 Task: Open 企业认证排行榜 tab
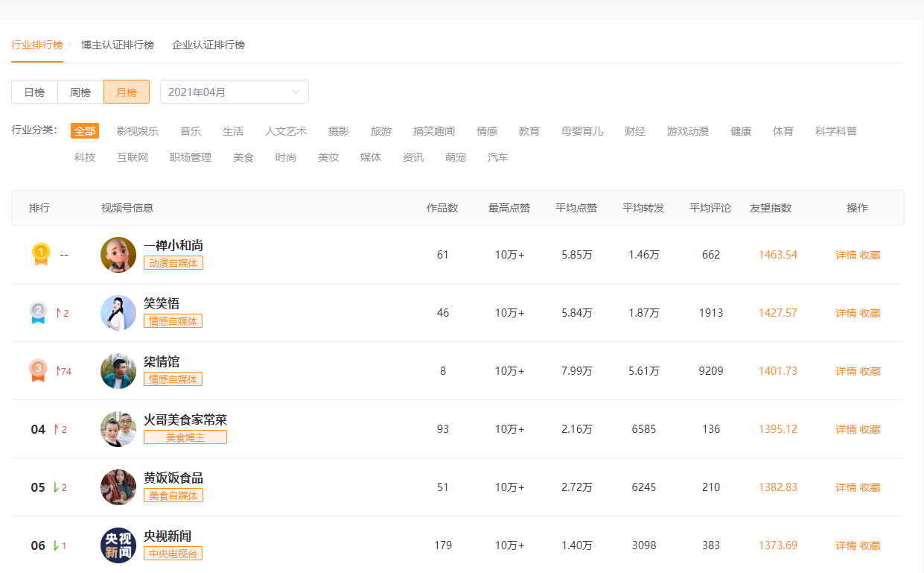point(208,45)
